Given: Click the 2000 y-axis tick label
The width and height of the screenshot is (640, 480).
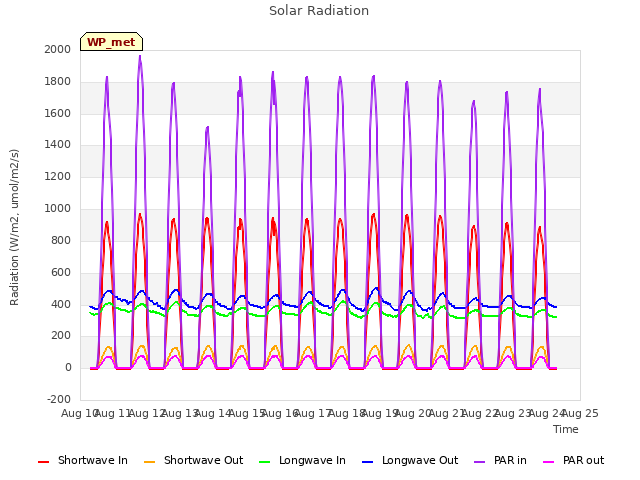Looking at the screenshot, I should tap(58, 49).
